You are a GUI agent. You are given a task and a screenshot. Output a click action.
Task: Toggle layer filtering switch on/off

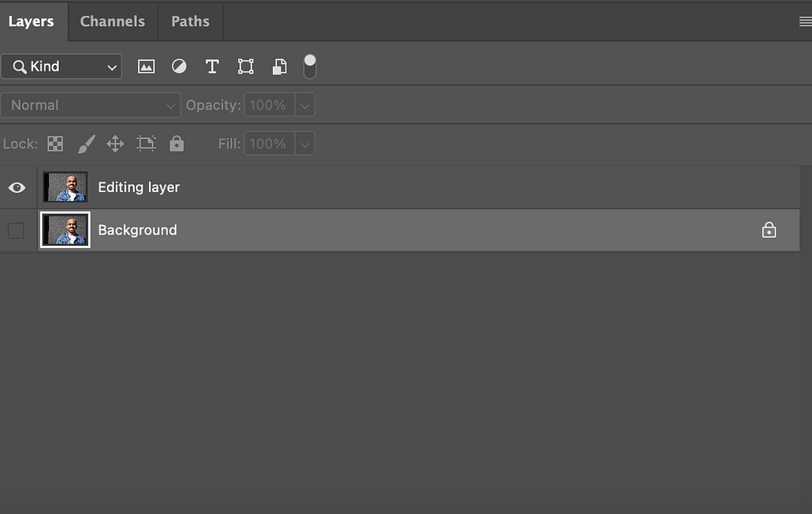[x=310, y=67]
